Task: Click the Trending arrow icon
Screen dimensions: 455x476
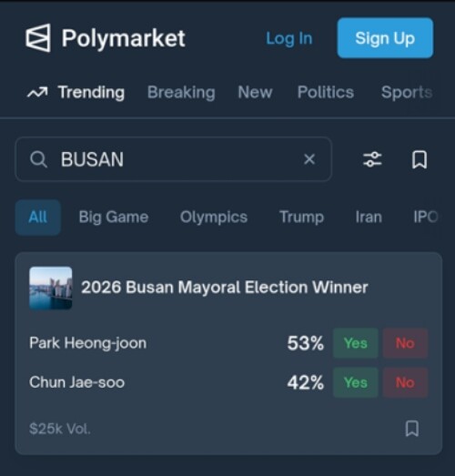Action: (37, 92)
